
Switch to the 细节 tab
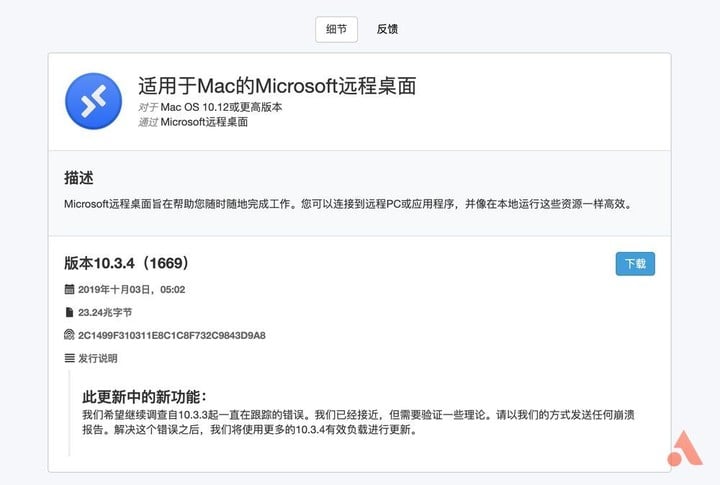coord(336,29)
